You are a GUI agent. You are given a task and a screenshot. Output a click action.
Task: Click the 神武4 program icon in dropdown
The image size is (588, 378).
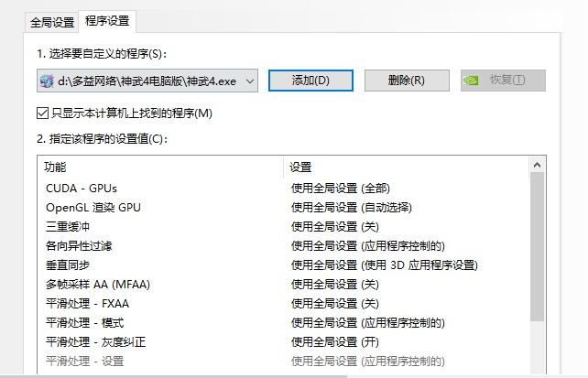click(47, 81)
